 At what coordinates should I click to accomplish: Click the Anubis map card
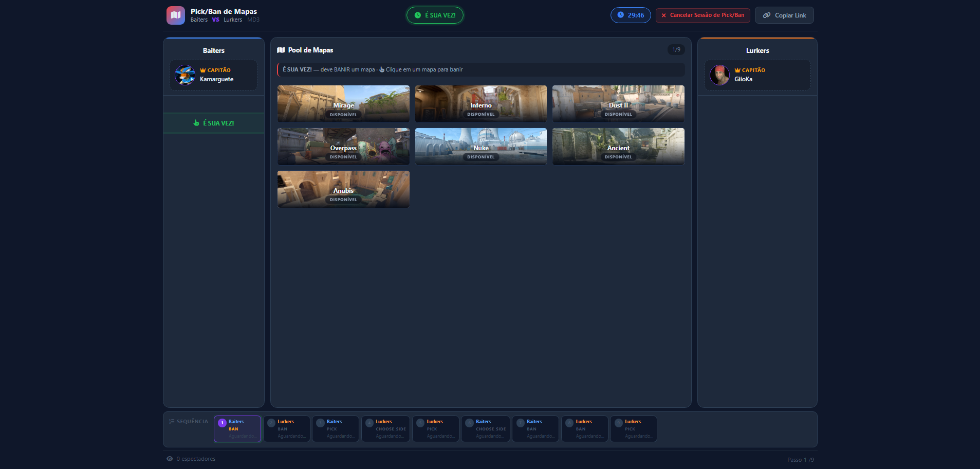(x=343, y=189)
